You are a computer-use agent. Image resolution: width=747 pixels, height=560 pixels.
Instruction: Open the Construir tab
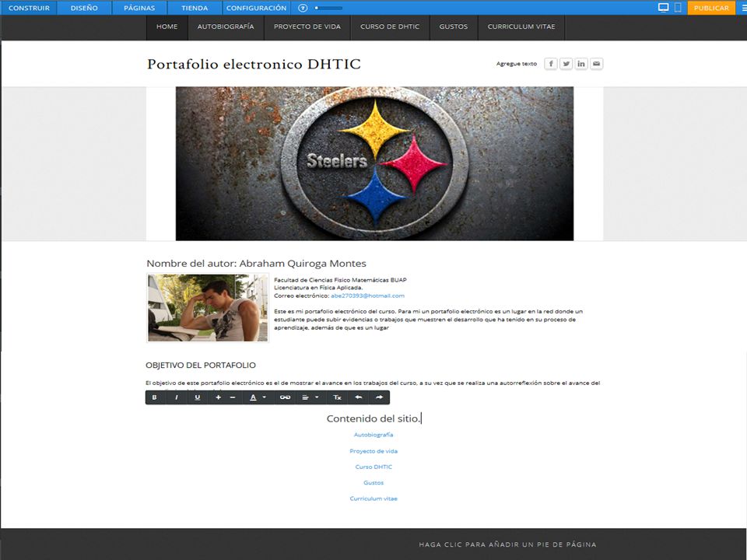tap(29, 8)
